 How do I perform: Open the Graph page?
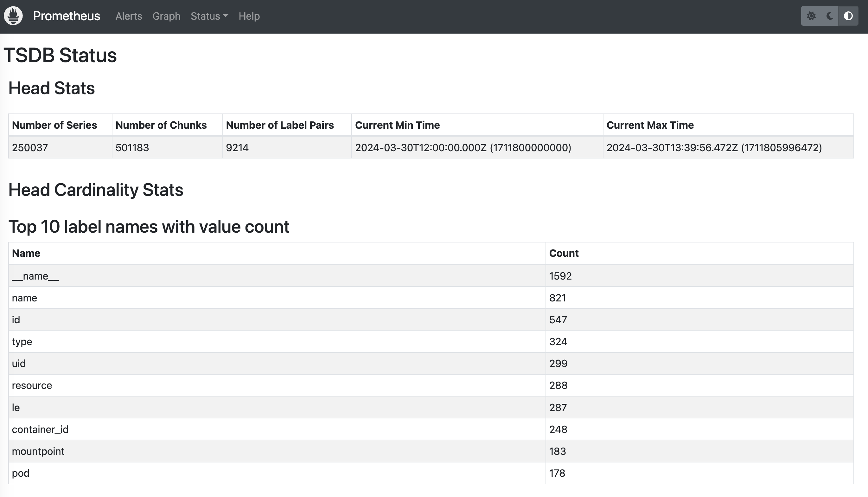[x=166, y=16]
